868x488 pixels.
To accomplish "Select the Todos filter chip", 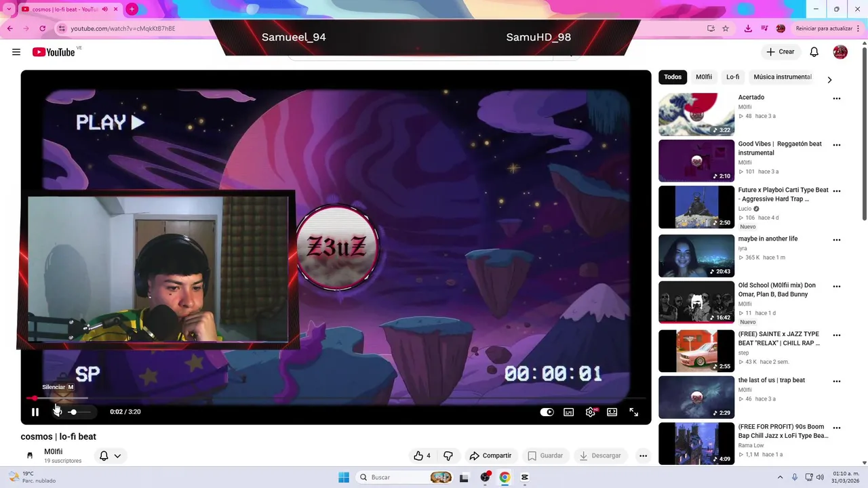I will coord(673,77).
